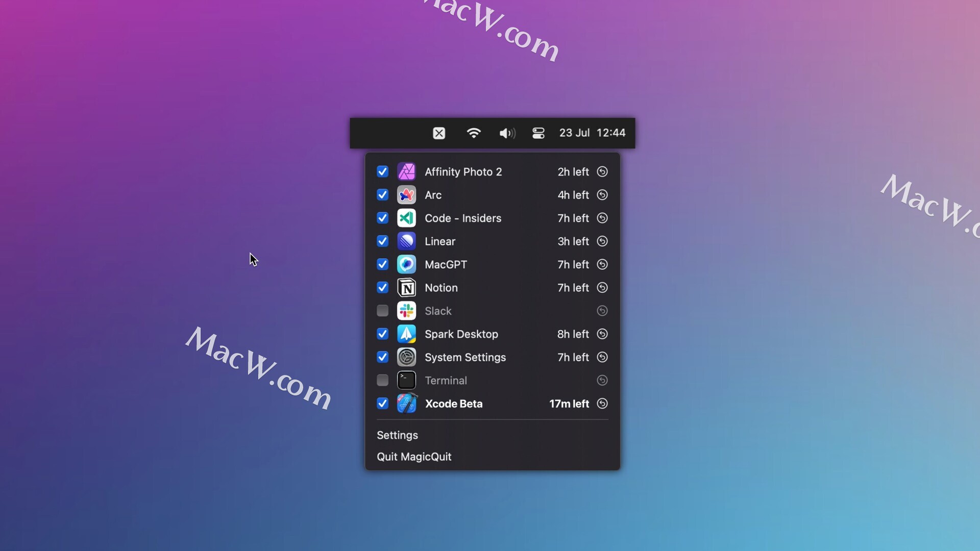The image size is (980, 551).
Task: Click the Slack app icon in the list
Action: tap(406, 311)
